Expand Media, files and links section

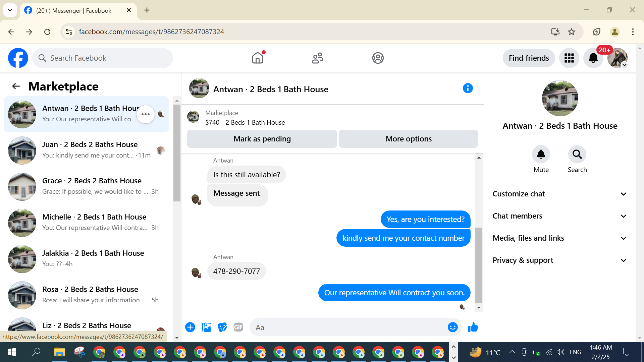tap(559, 238)
